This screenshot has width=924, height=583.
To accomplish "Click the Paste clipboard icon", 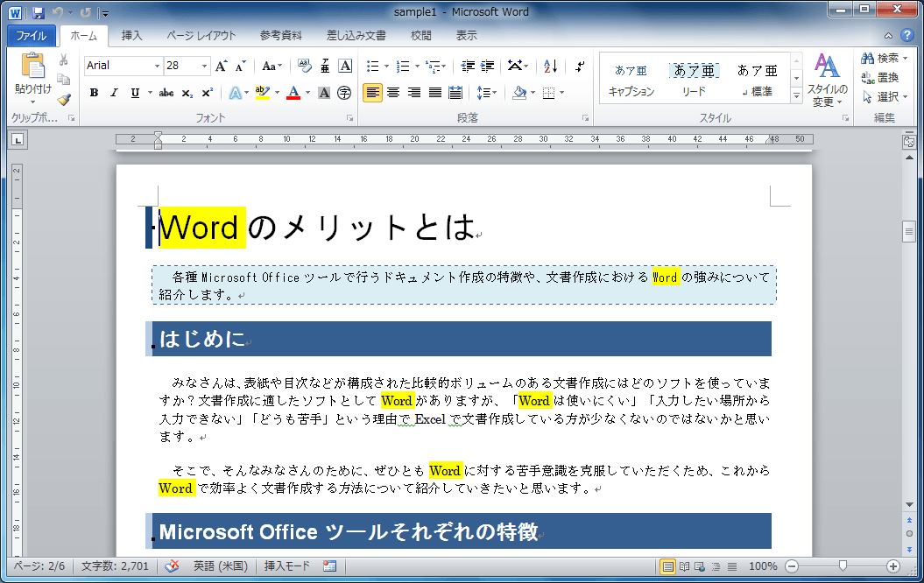I will (33, 66).
